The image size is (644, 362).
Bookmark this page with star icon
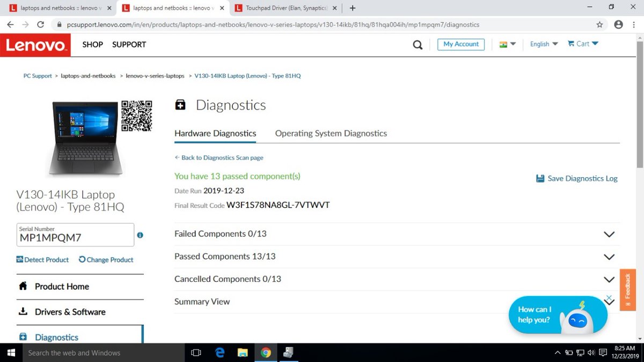(599, 25)
